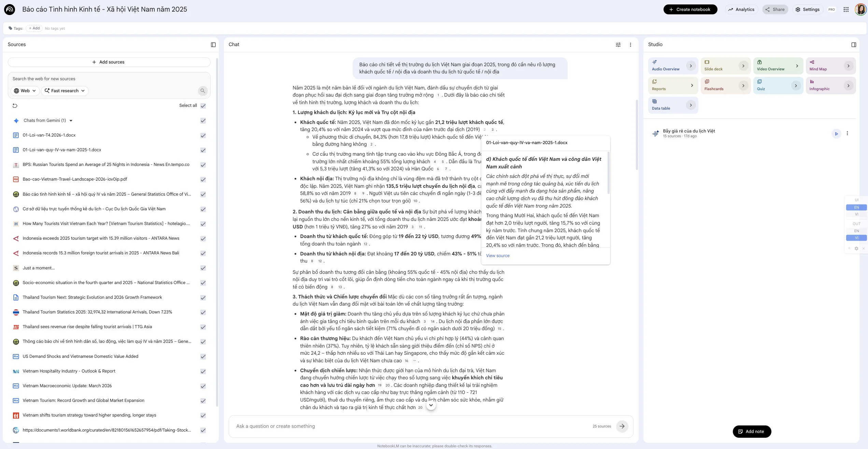Click the + Add tag button
868x449 pixels.
pos(34,28)
